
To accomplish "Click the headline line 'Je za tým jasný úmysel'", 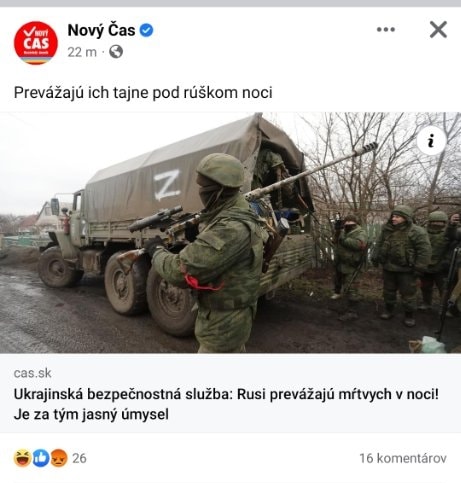I will point(91,414).
